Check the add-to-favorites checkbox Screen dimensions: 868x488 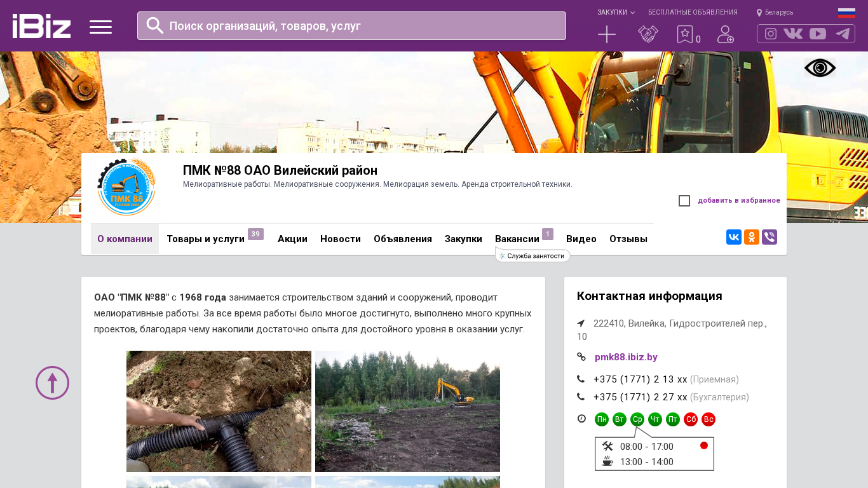[x=684, y=201]
